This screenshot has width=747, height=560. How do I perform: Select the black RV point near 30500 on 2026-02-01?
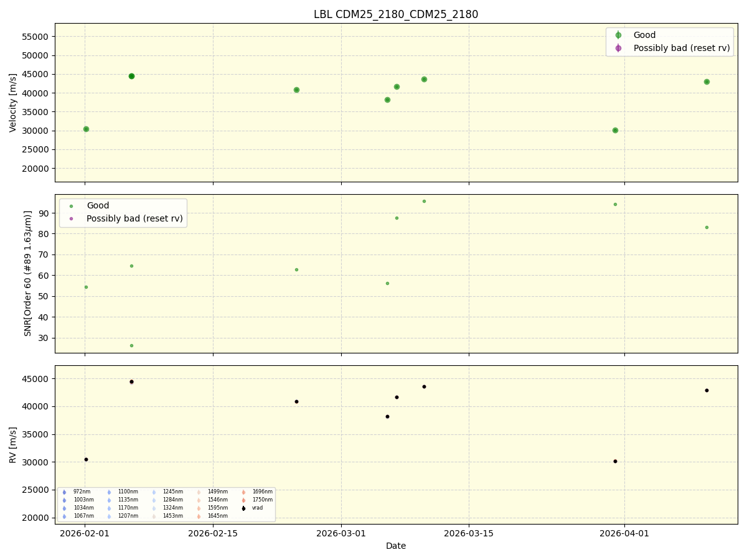pyautogui.click(x=86, y=459)
